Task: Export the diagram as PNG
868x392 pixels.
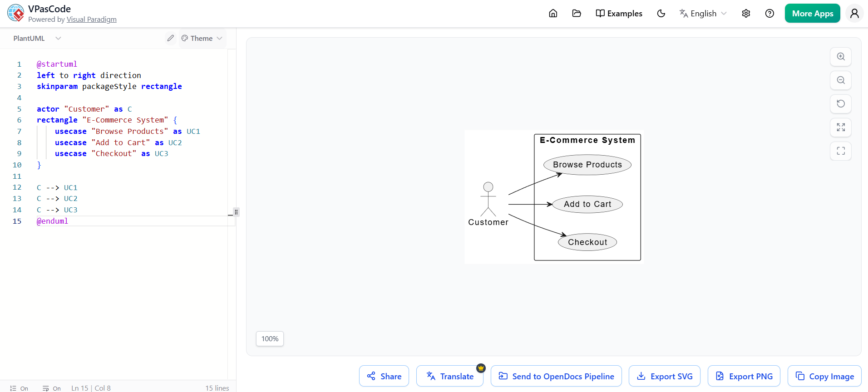Action: point(744,376)
